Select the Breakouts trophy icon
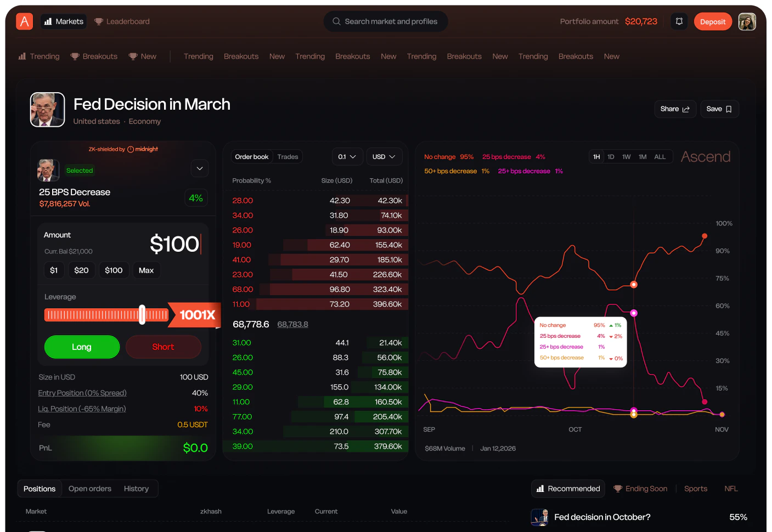This screenshot has width=772, height=532. (x=75, y=56)
